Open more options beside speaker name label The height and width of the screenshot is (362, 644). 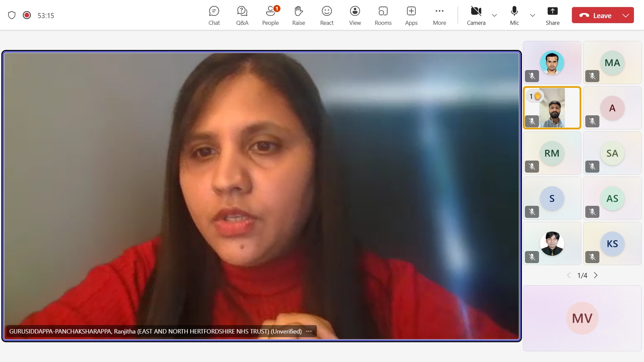[309, 331]
